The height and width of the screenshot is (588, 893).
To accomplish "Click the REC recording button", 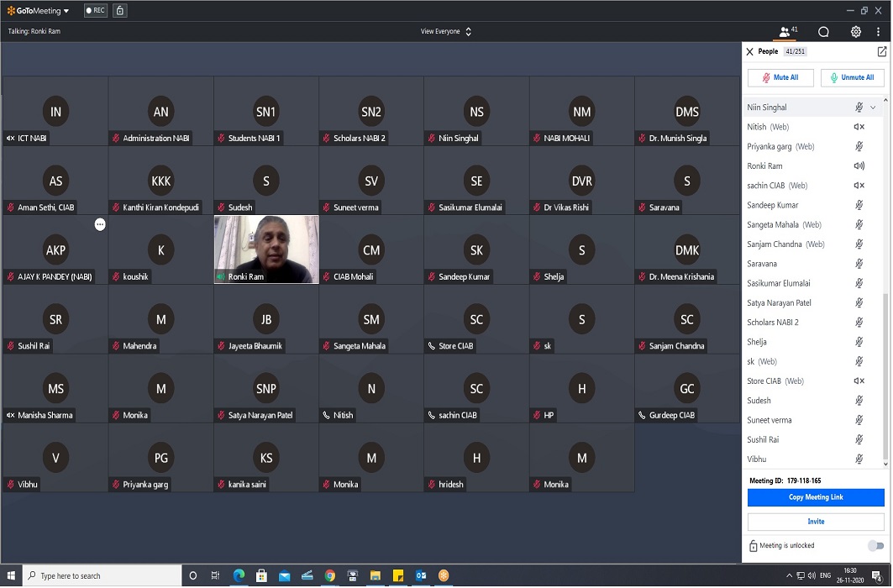I will (96, 11).
